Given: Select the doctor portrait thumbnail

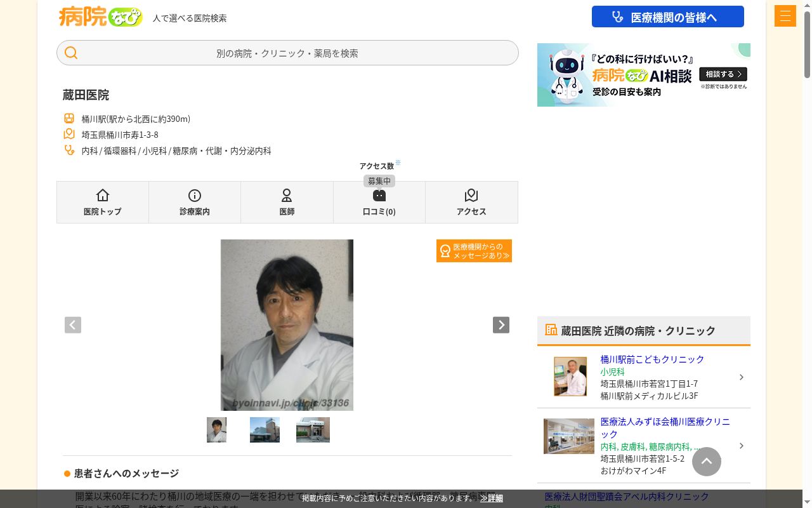Looking at the screenshot, I should [216, 430].
